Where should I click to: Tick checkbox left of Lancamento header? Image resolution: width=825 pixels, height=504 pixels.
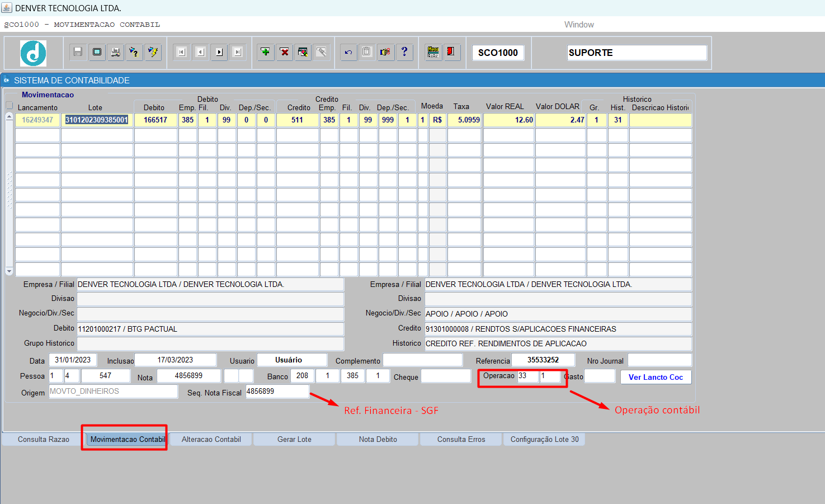point(10,106)
